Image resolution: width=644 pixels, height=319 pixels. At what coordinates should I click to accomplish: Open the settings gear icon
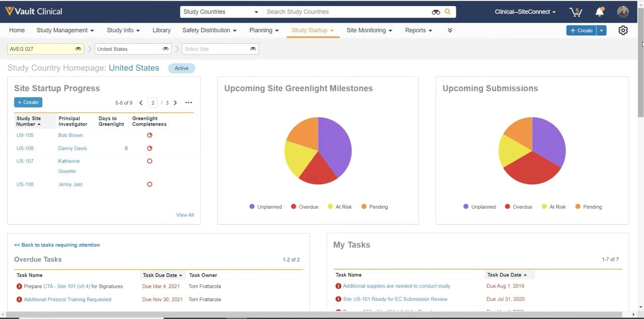pos(623,30)
